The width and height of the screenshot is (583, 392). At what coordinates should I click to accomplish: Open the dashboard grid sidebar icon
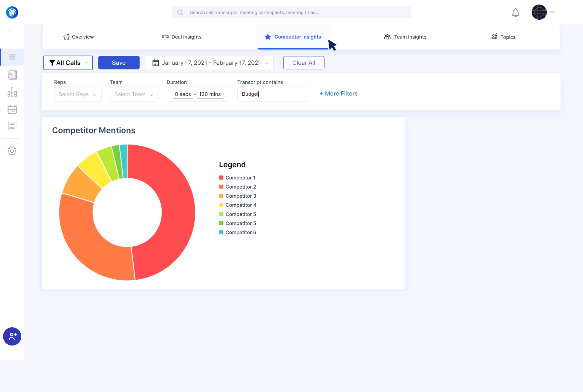coord(12,57)
